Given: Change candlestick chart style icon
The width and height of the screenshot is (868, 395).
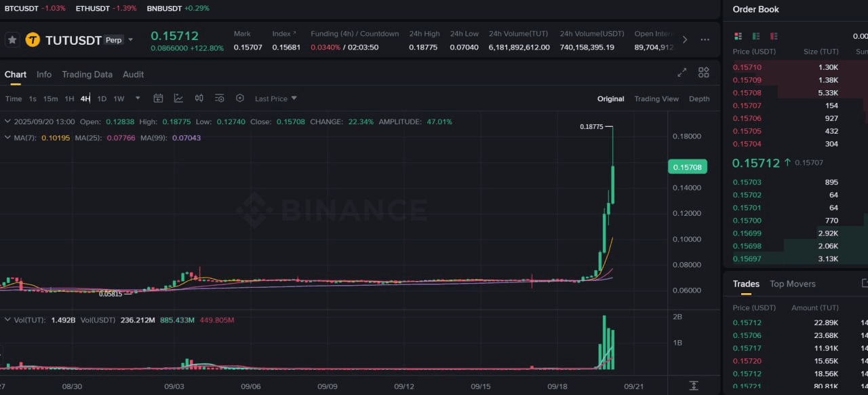Looking at the screenshot, I should coord(199,98).
